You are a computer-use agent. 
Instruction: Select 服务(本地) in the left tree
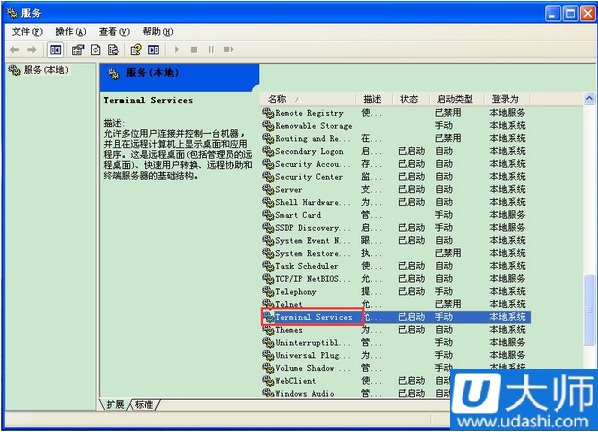pyautogui.click(x=40, y=70)
